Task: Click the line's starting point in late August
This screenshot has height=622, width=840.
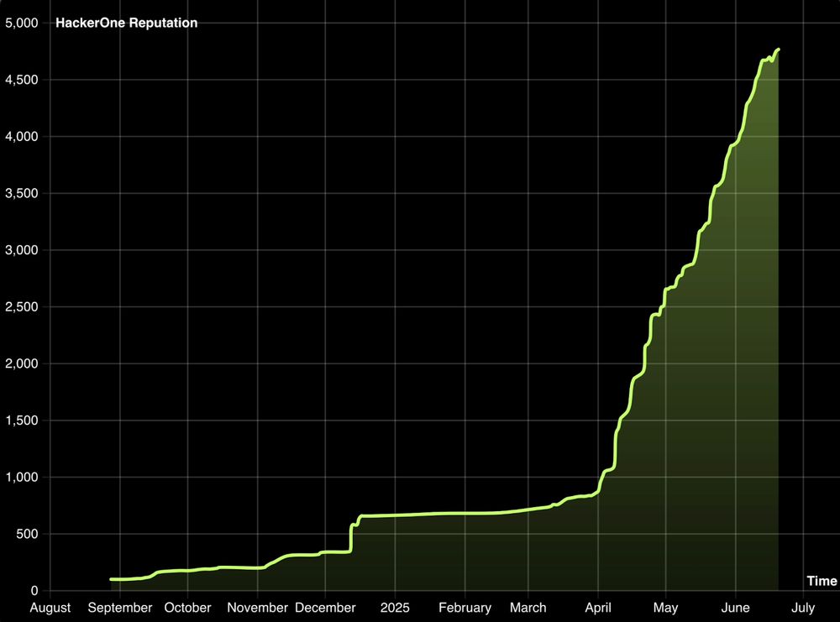Action: (x=111, y=579)
